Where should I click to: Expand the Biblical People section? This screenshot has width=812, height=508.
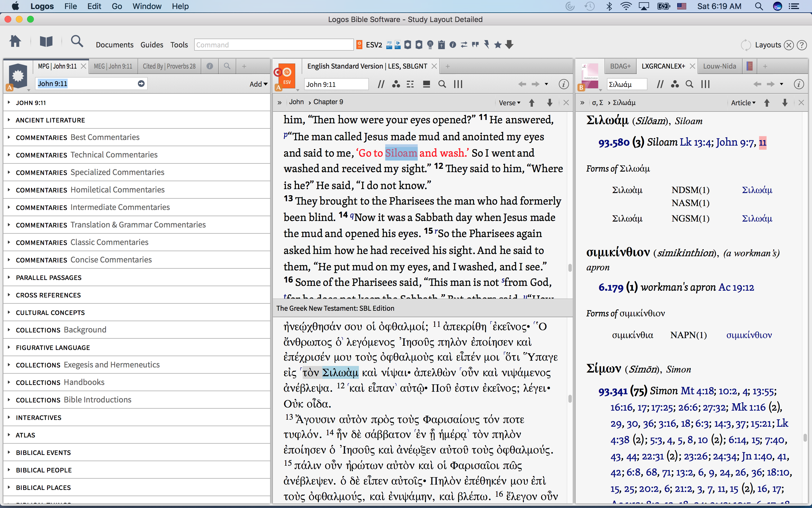[x=136, y=470]
